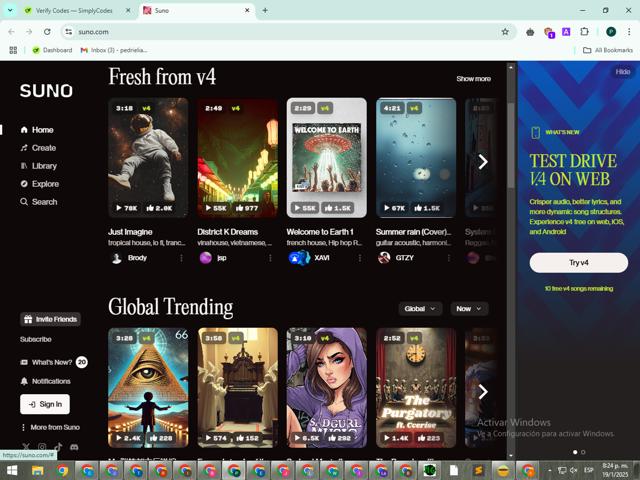Open GTZY's profile avatar

point(384,258)
